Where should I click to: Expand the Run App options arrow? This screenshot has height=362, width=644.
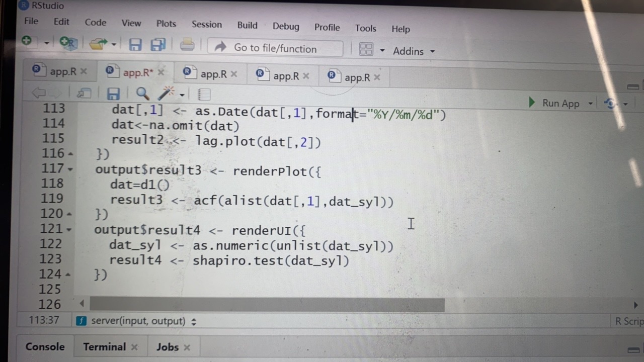coord(591,104)
